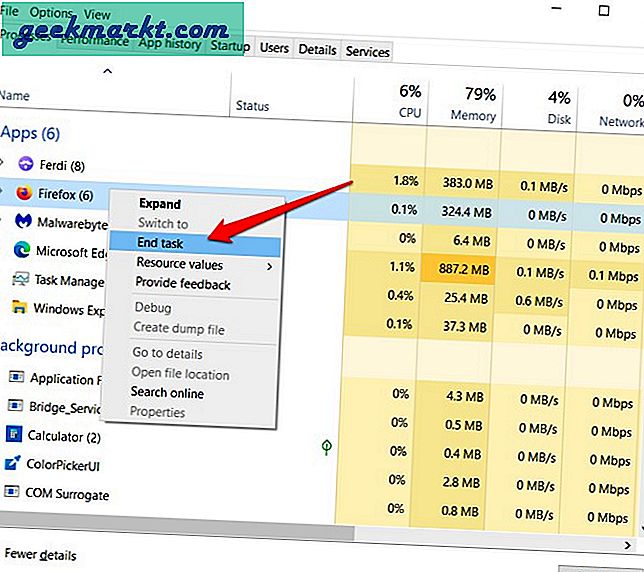The height and width of the screenshot is (572, 644).
Task: Click the COM Surrogate icon
Action: click(12, 491)
